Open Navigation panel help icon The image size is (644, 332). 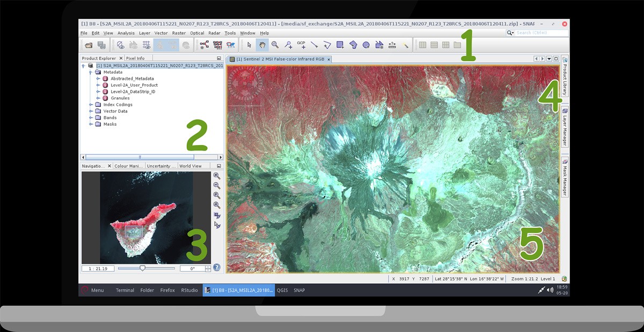click(x=217, y=267)
